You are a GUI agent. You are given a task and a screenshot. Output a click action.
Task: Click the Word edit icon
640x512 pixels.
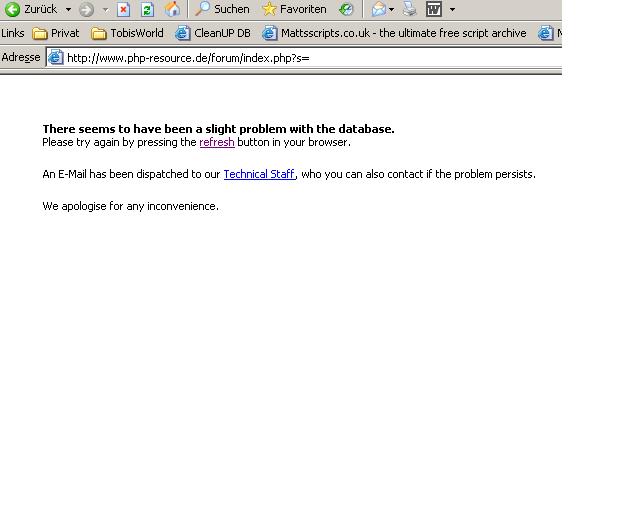tap(434, 10)
